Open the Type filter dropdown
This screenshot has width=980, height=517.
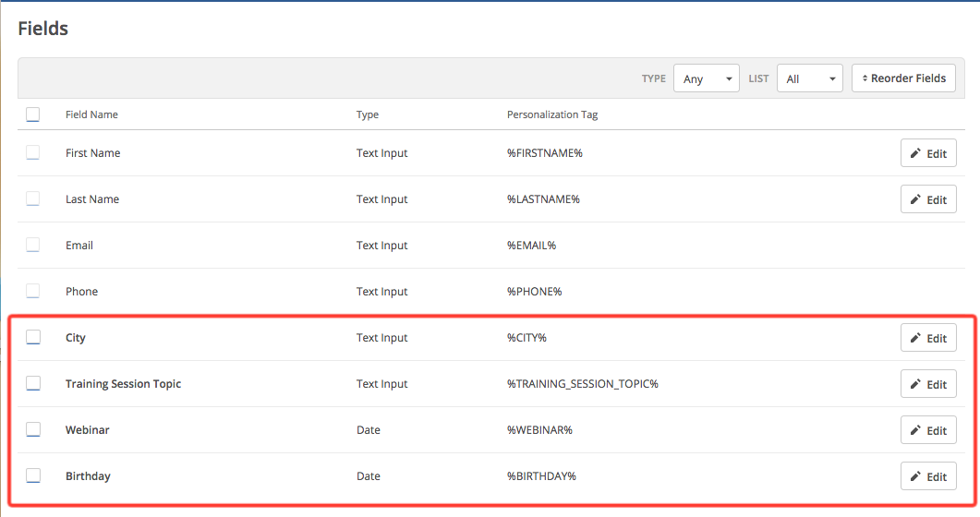coord(707,79)
